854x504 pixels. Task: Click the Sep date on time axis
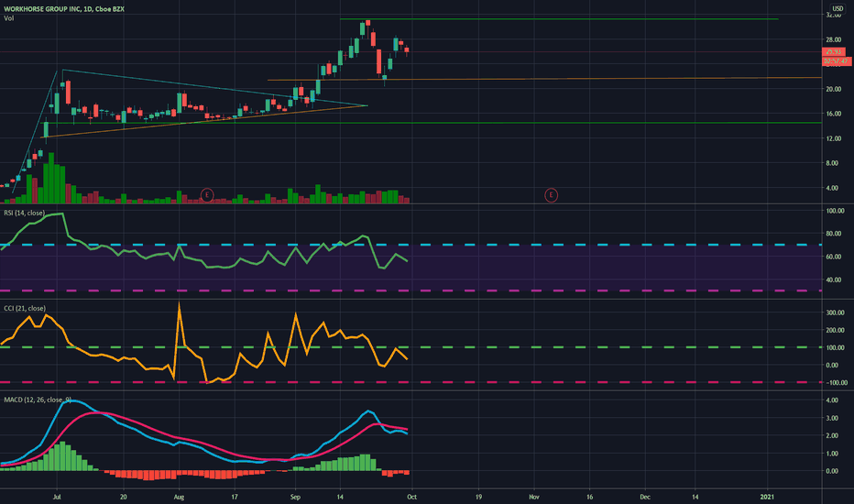click(x=295, y=497)
